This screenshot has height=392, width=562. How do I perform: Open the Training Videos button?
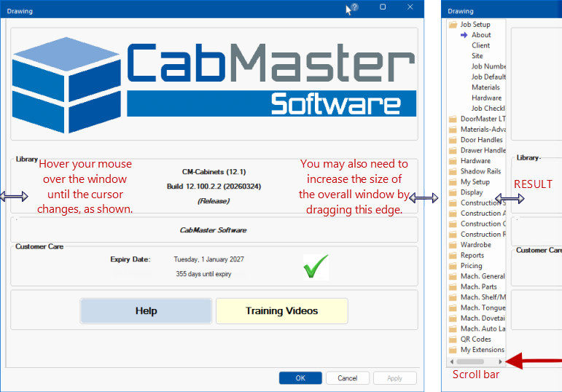[281, 311]
